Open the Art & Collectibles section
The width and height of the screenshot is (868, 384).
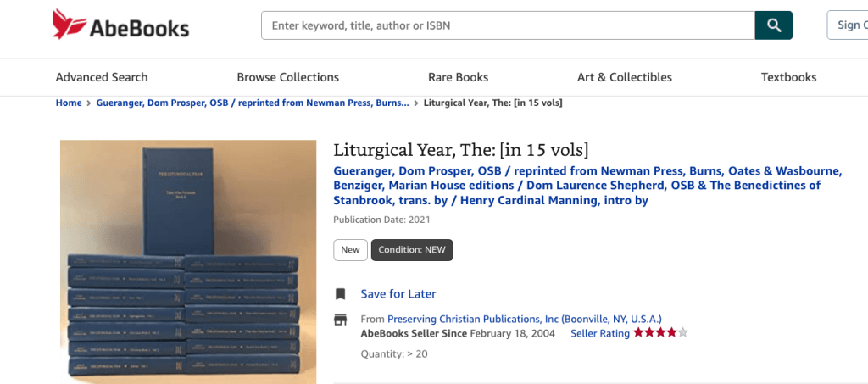[x=624, y=77]
